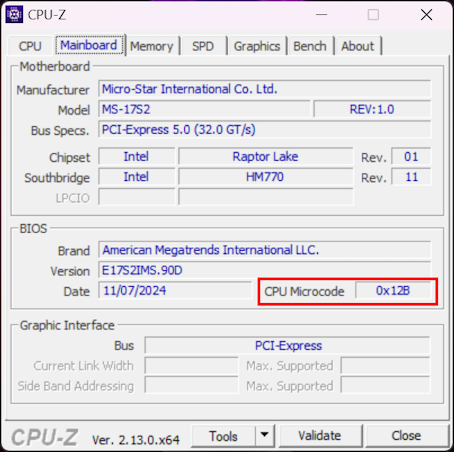
Task: Select the Mainboard tab
Action: tap(89, 45)
